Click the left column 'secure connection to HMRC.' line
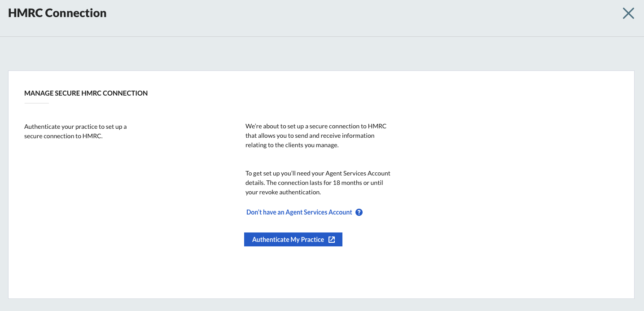Viewport: 644px width, 311px height. click(x=63, y=136)
